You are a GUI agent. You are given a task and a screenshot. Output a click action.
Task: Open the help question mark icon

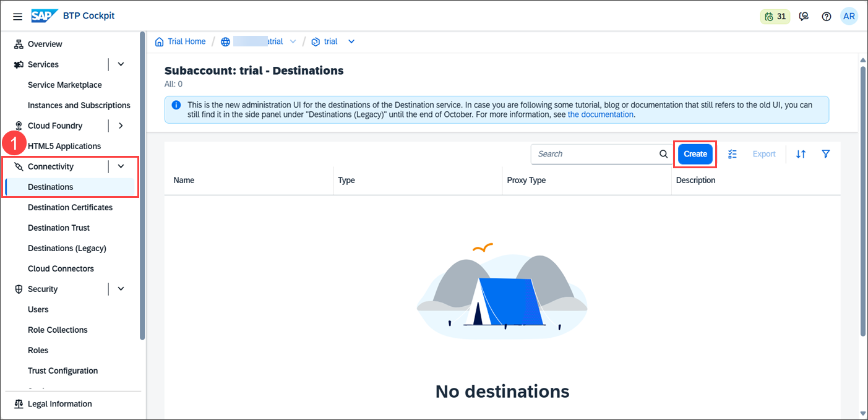[x=827, y=17]
